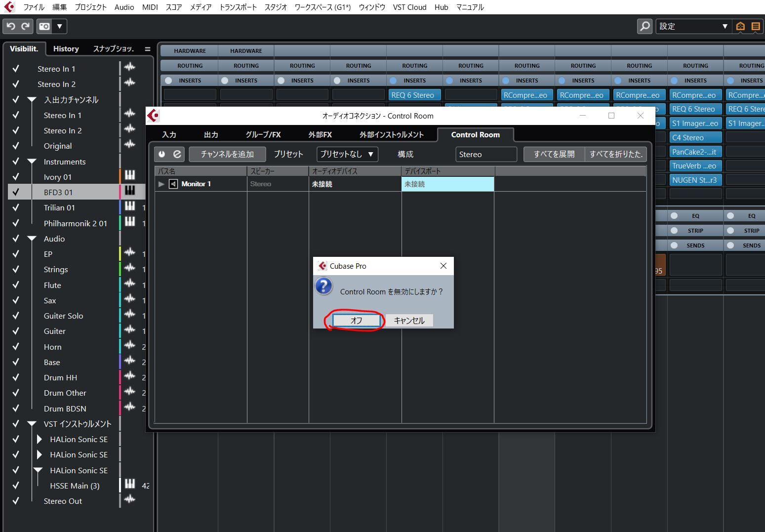Click the REQ 6 Stereo insert slot in the first row
Image resolution: width=765 pixels, height=532 pixels.
pos(415,95)
